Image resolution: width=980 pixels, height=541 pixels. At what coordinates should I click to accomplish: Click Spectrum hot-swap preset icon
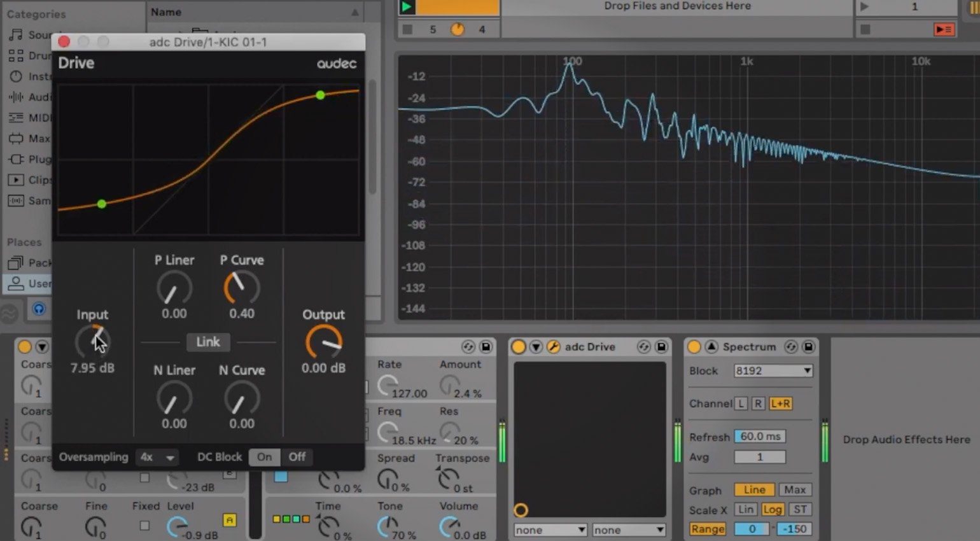pos(791,347)
